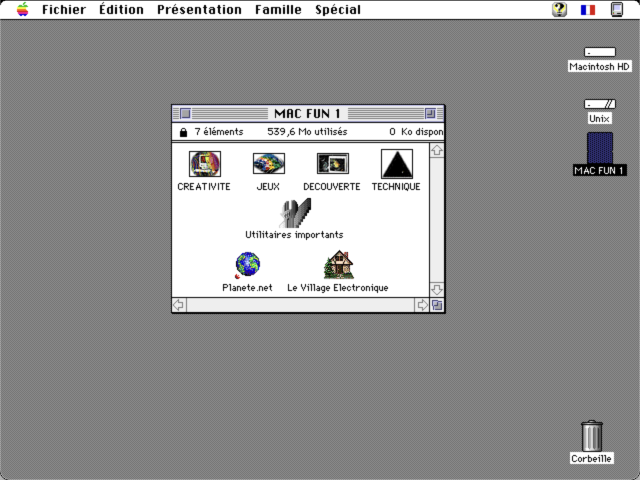The image size is (640, 480).
Task: Open the Famille menu
Action: tap(278, 9)
